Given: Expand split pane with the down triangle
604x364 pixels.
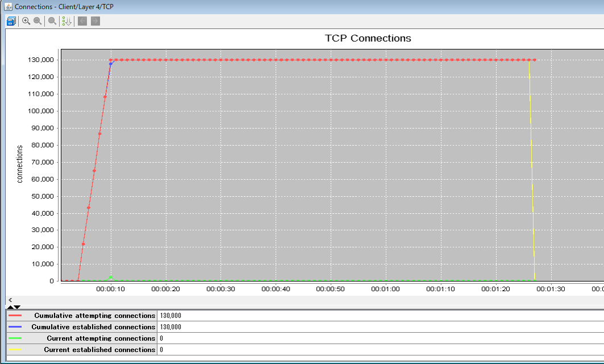Looking at the screenshot, I should point(17,307).
